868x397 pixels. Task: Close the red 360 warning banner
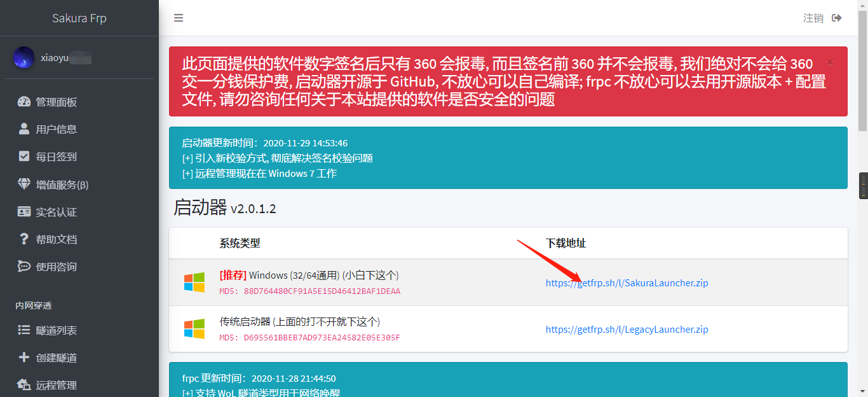click(830, 63)
